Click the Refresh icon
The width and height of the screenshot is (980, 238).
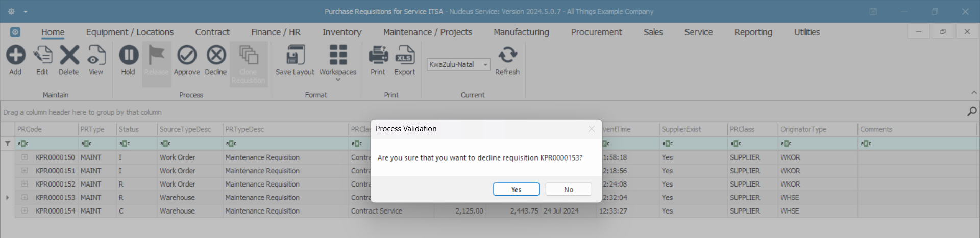pyautogui.click(x=507, y=56)
